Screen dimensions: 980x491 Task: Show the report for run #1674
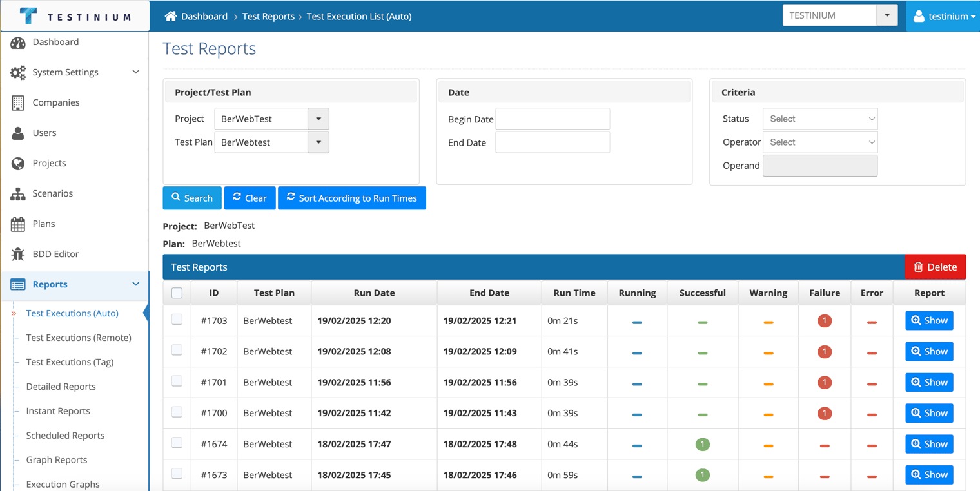(929, 444)
